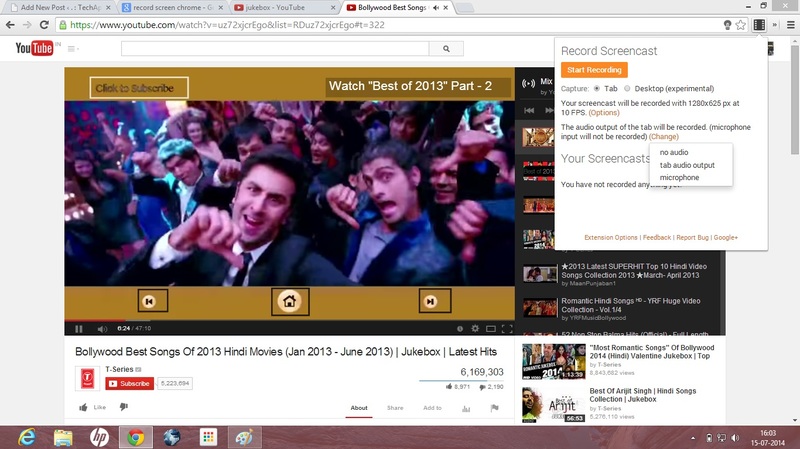800x449 pixels.
Task: Report video with flag icon
Action: tap(494, 408)
